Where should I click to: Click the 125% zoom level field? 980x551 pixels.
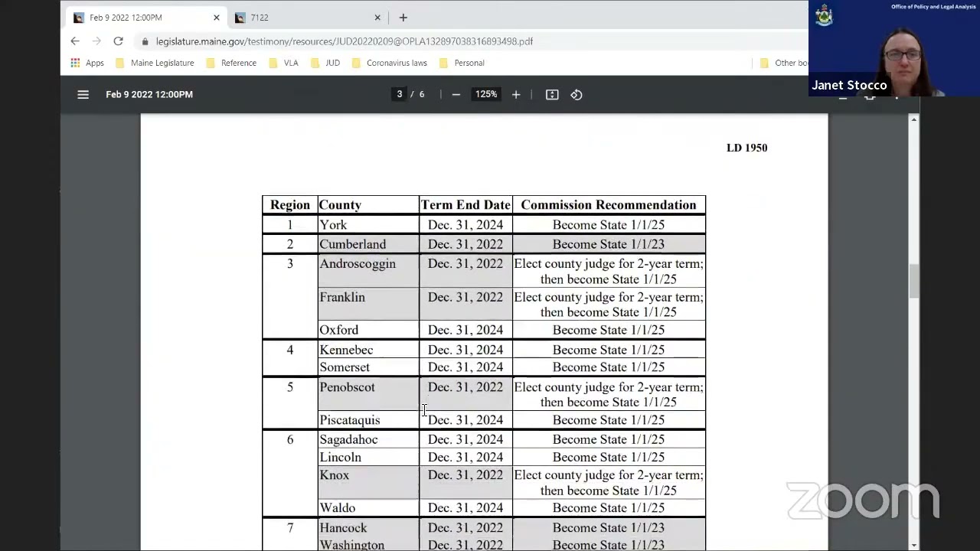[486, 94]
